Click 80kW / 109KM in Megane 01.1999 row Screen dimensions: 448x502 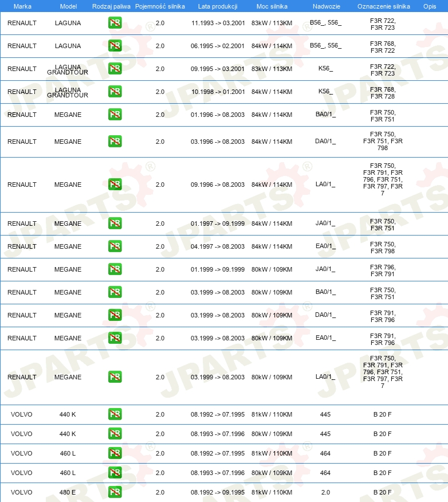tap(272, 269)
